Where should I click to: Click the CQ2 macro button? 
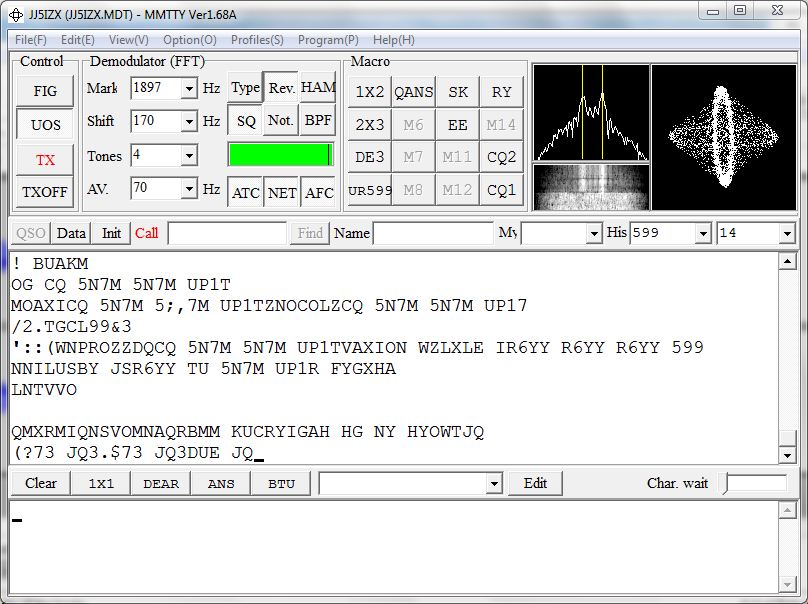coord(501,157)
